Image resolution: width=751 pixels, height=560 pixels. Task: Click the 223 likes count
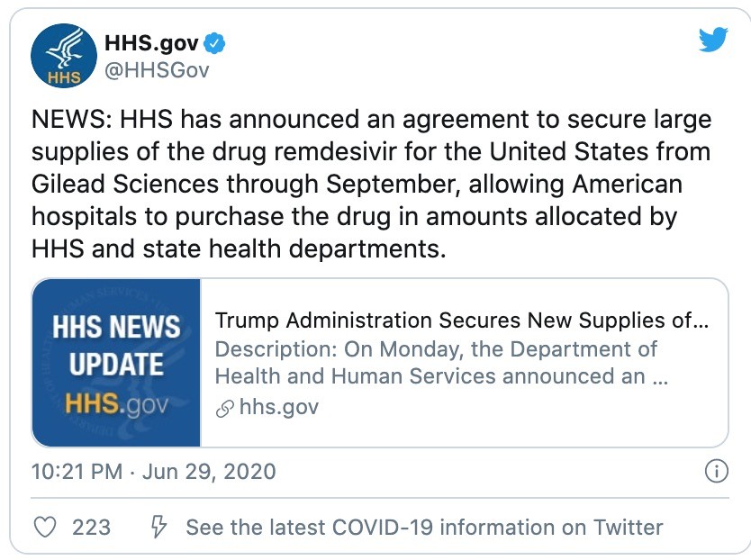tap(92, 528)
